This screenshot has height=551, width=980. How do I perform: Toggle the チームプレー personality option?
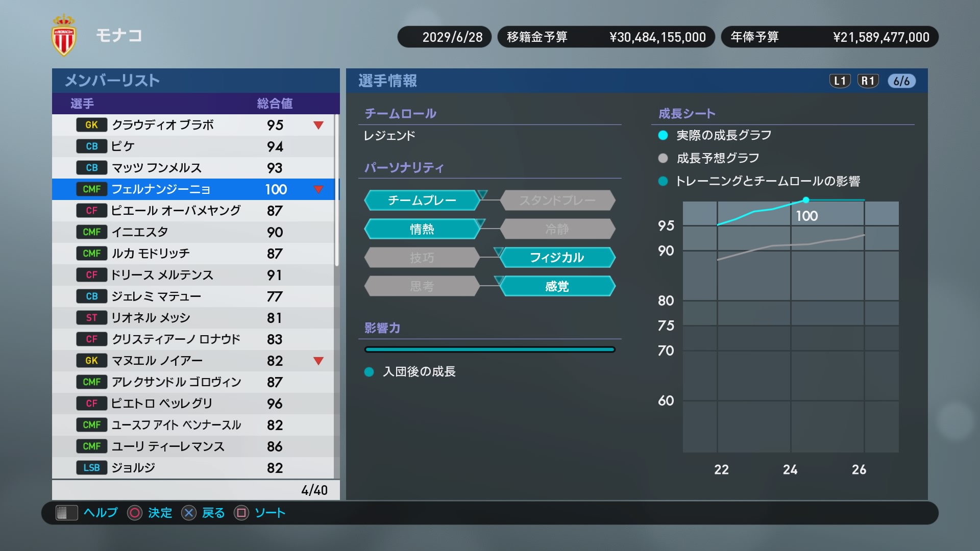tap(422, 201)
